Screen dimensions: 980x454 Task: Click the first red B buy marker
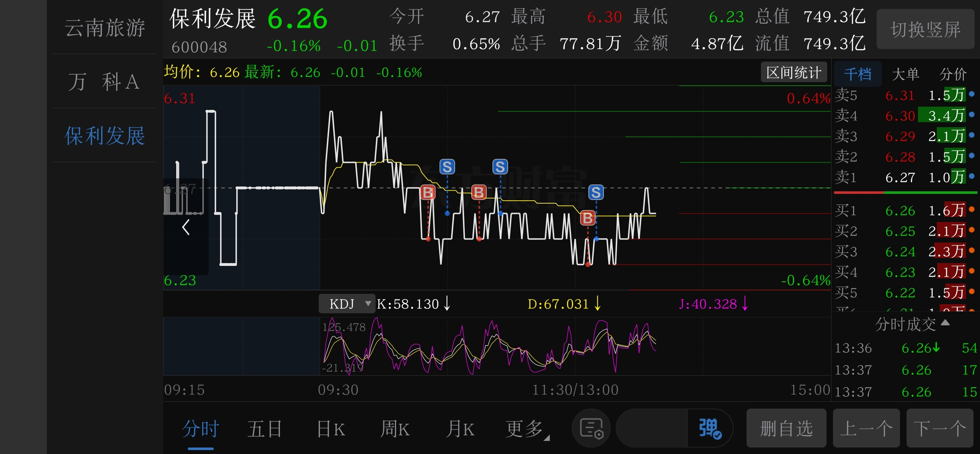pos(428,192)
